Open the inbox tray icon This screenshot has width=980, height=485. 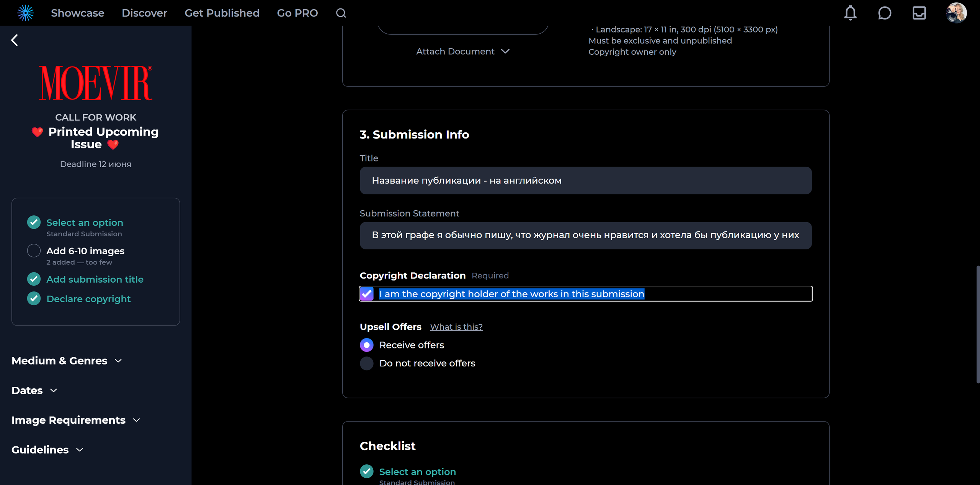[919, 13]
